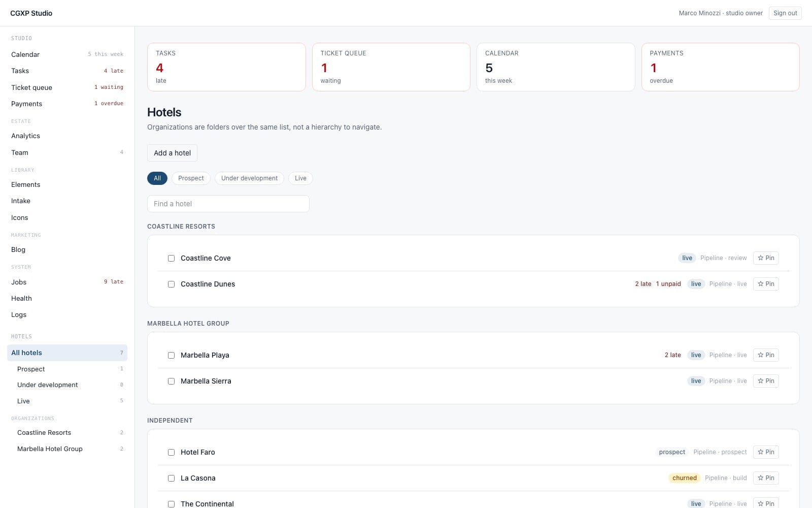Viewport: 812px width, 508px height.
Task: Focus the Find a hotel field
Action: tap(228, 204)
